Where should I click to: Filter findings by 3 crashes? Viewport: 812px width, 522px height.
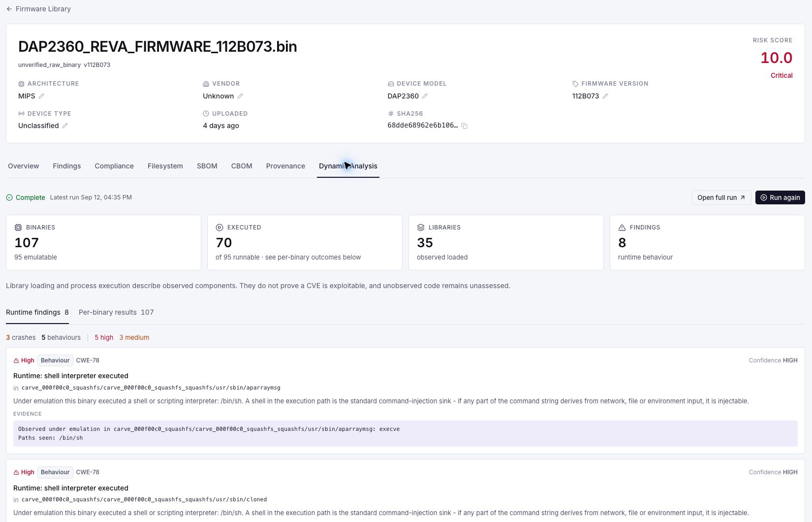(21, 337)
